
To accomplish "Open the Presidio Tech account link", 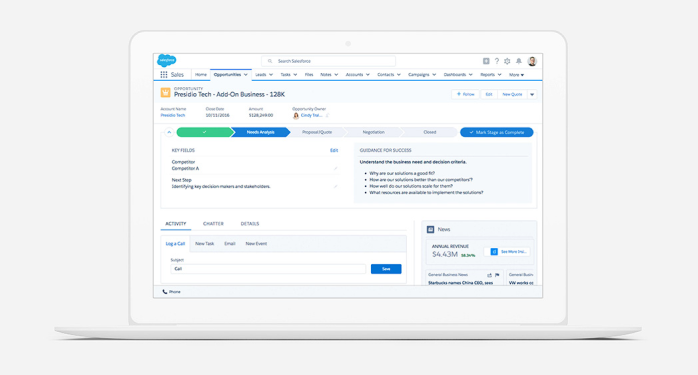I will [173, 115].
